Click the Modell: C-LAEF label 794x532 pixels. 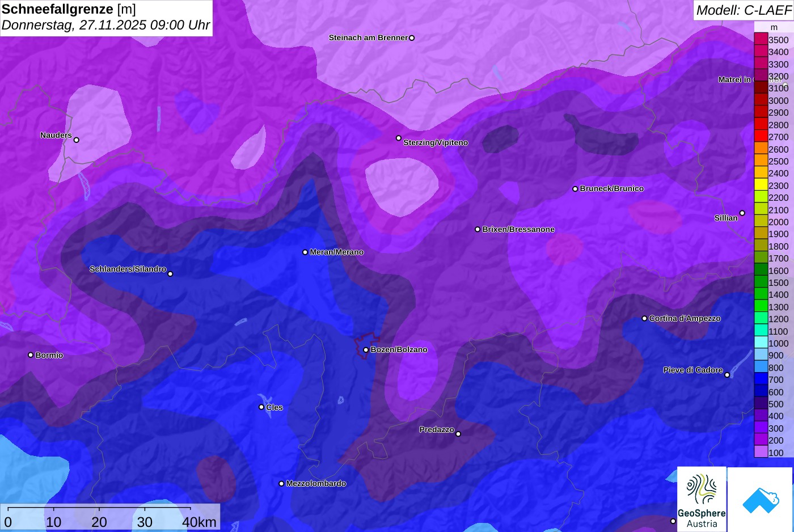click(744, 10)
